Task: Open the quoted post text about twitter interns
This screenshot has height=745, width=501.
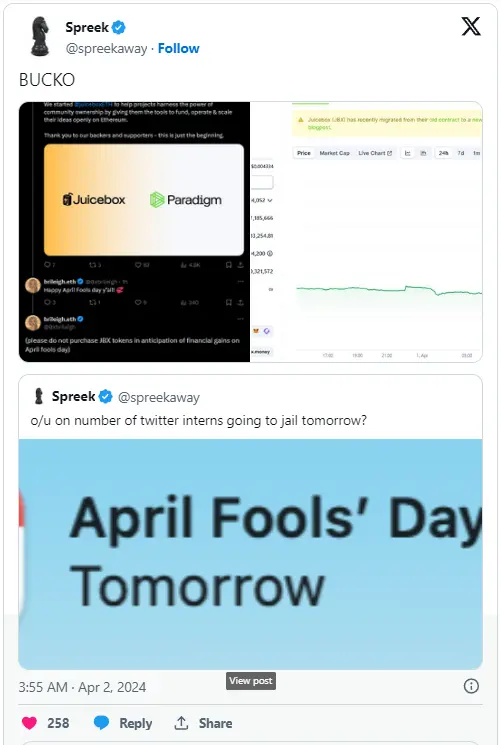Action: (199, 420)
